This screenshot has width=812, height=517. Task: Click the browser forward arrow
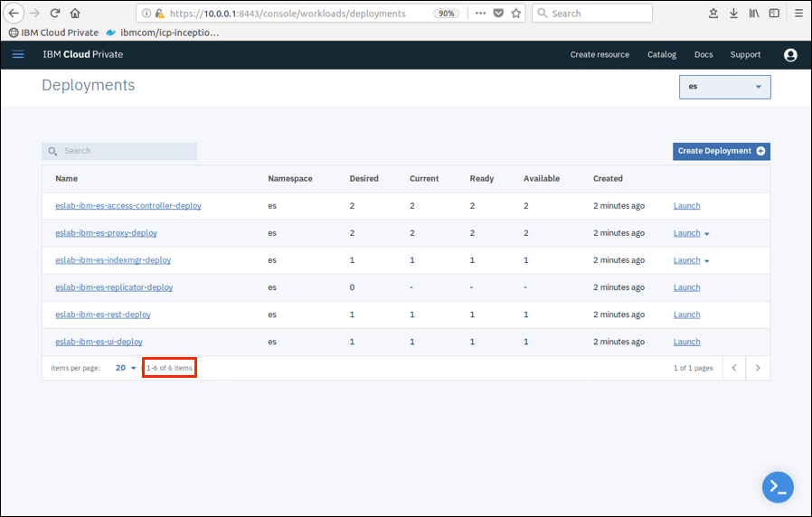tap(34, 13)
